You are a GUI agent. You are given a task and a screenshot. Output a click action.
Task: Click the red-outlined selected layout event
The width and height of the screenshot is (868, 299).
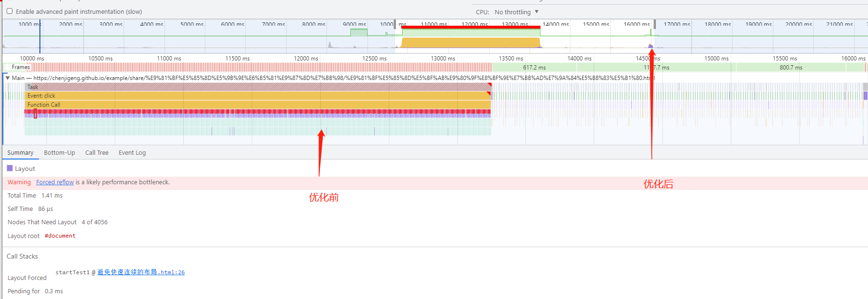pyautogui.click(x=35, y=114)
